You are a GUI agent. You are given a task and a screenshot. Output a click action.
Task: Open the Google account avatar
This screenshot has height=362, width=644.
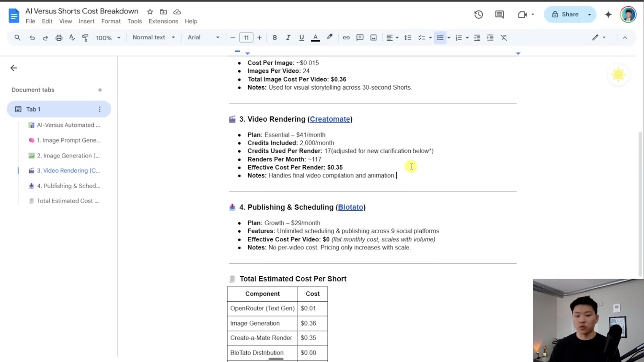(628, 14)
